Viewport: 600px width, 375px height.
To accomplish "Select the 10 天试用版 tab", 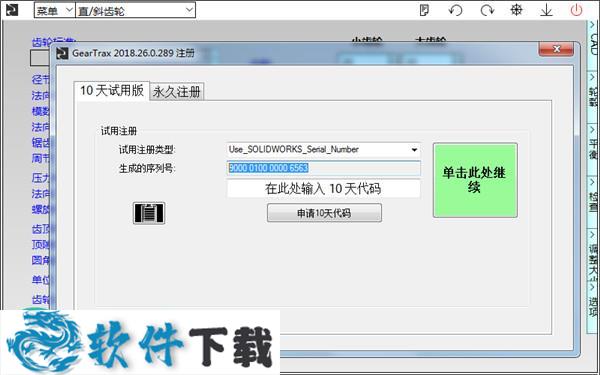I will coord(111,91).
